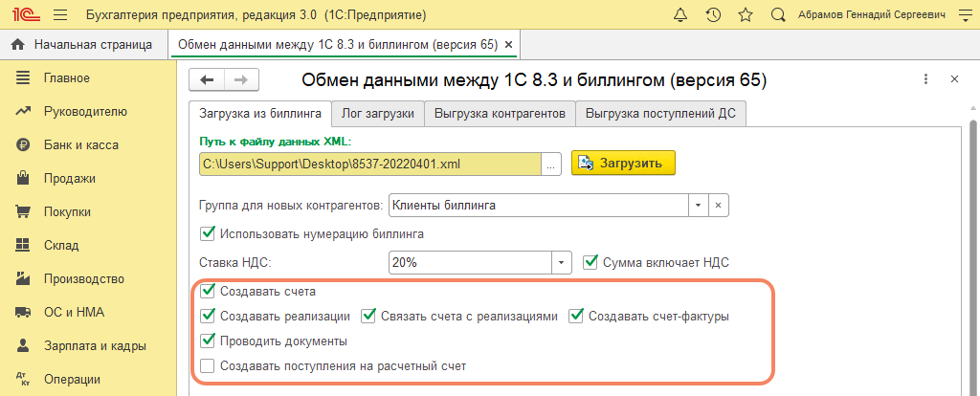This screenshot has width=980, height=396.
Task: Switch to the Выгрузка контрагентов tab
Action: [500, 114]
